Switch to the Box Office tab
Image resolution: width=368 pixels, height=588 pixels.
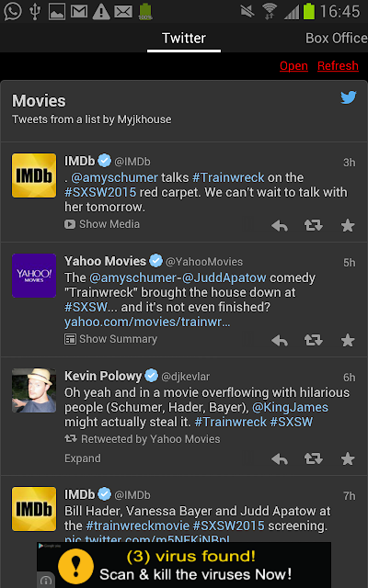[x=337, y=38]
